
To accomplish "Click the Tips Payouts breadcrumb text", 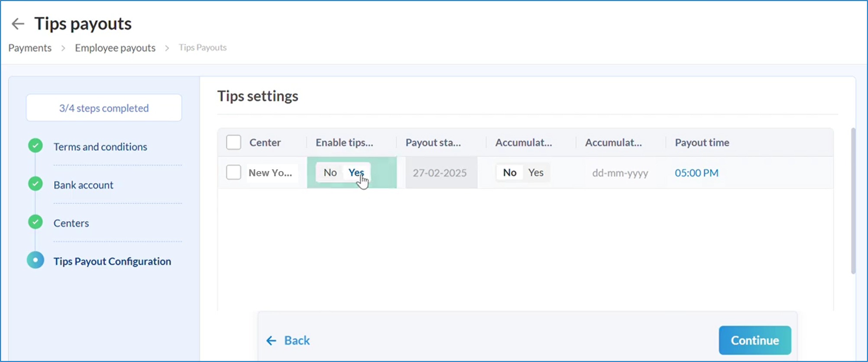I will click(203, 47).
